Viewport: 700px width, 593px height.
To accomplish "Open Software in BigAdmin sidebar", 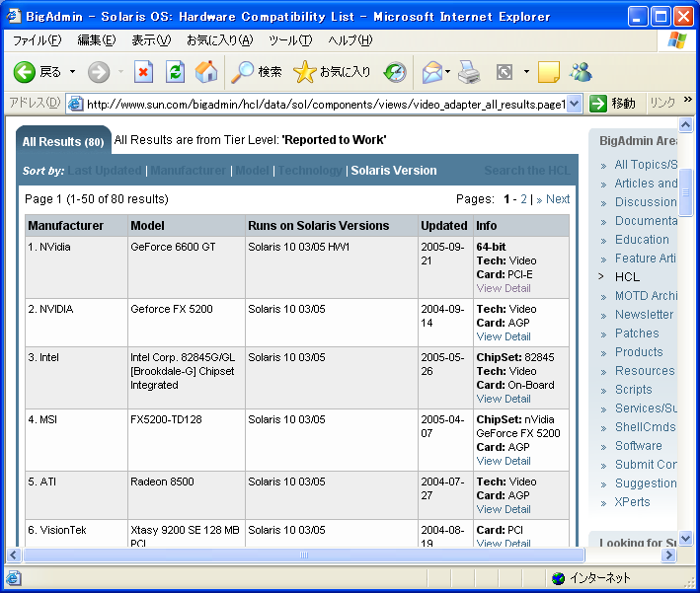I will pos(639,446).
